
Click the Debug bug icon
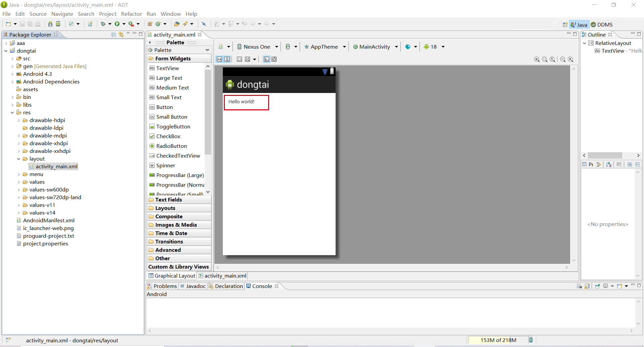pyautogui.click(x=103, y=24)
